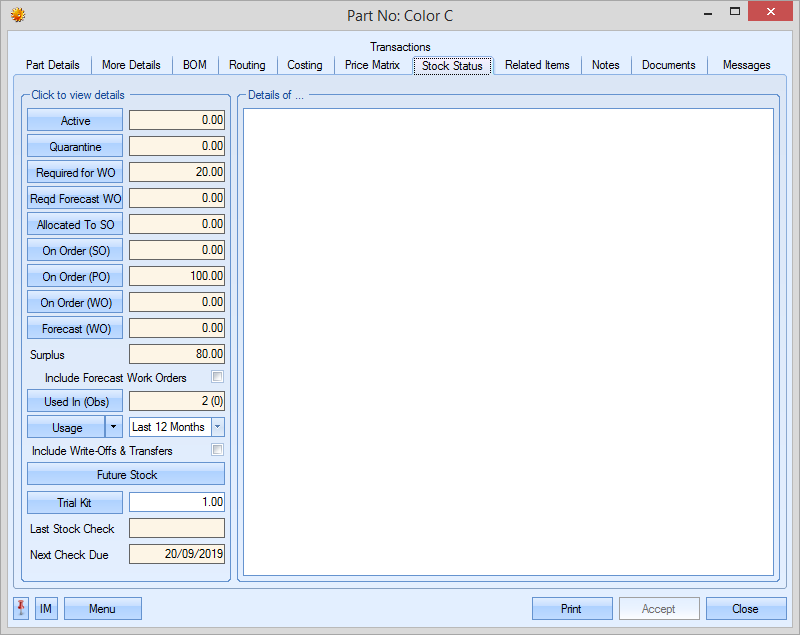View Used In (Obs) details

75,401
